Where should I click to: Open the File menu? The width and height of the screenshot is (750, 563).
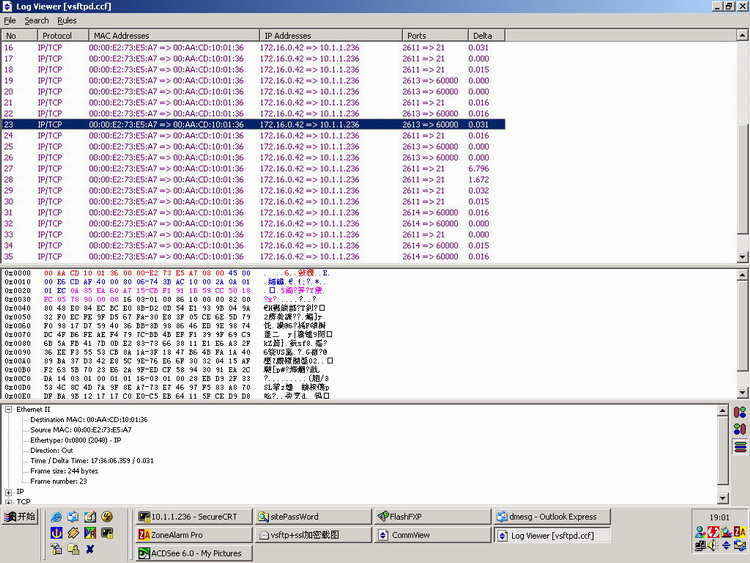[x=10, y=21]
